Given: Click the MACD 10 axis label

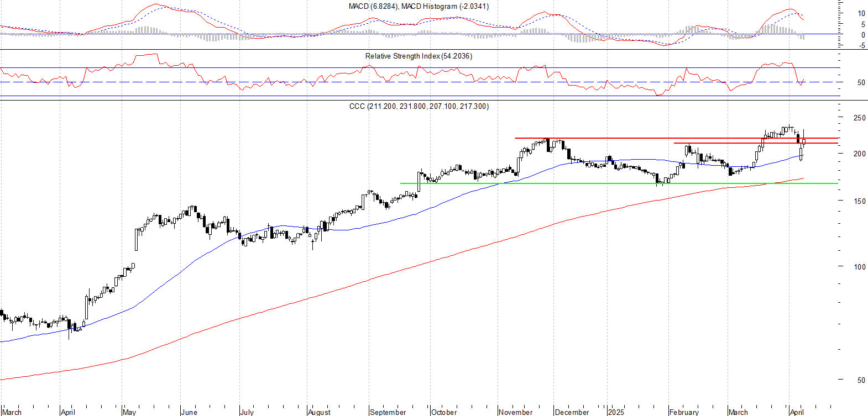Looking at the screenshot, I should click(861, 14).
